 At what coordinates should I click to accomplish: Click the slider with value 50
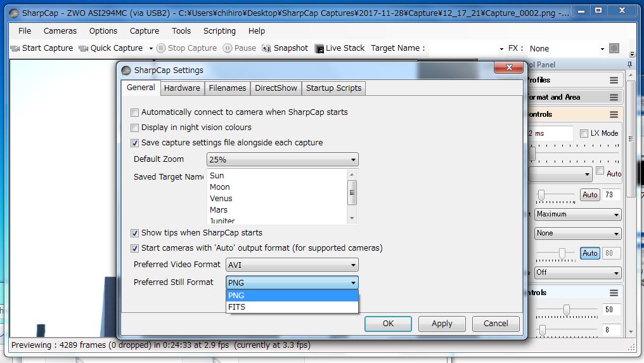tap(567, 310)
